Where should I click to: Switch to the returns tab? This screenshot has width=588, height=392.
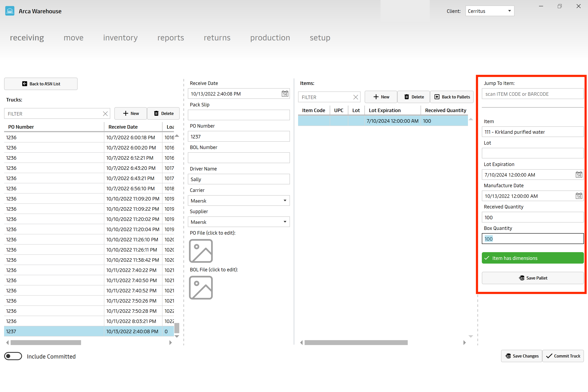click(x=217, y=38)
